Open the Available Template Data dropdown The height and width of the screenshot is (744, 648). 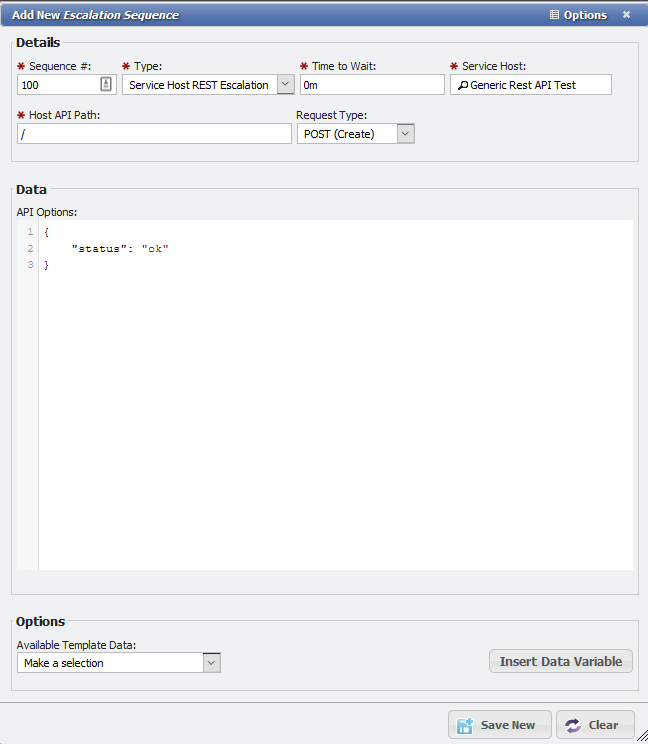click(x=211, y=662)
